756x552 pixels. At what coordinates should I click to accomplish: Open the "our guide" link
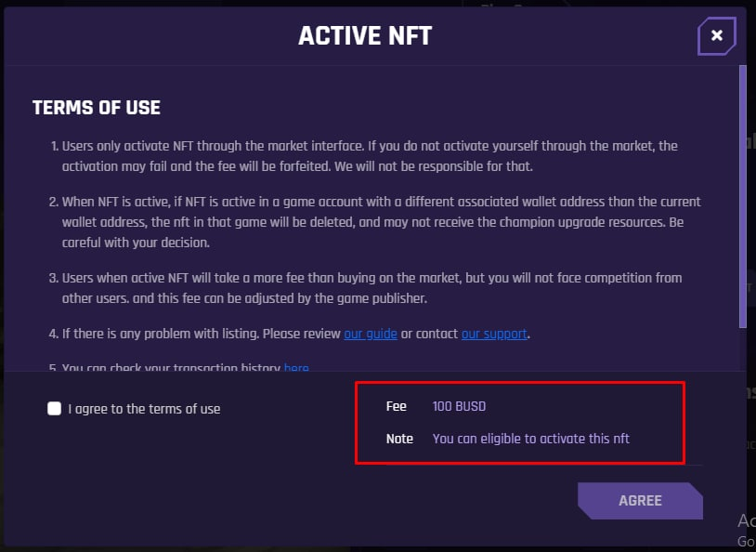pyautogui.click(x=371, y=334)
